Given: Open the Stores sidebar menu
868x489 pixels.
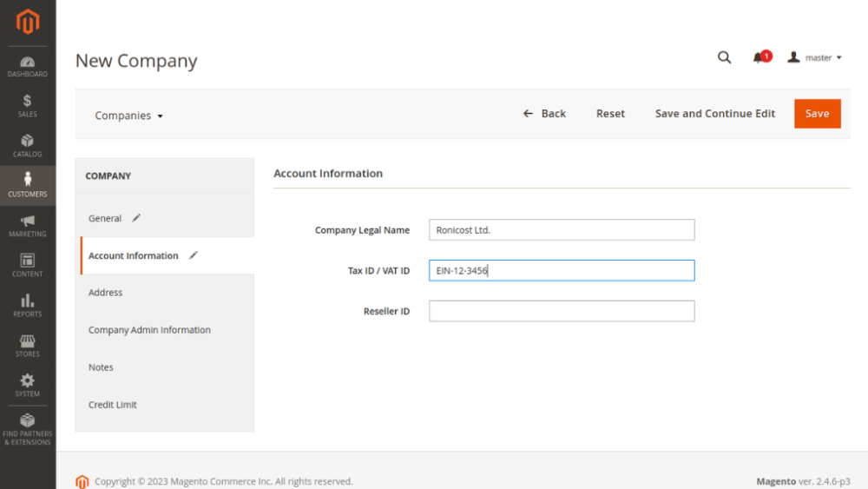Looking at the screenshot, I should tap(28, 345).
